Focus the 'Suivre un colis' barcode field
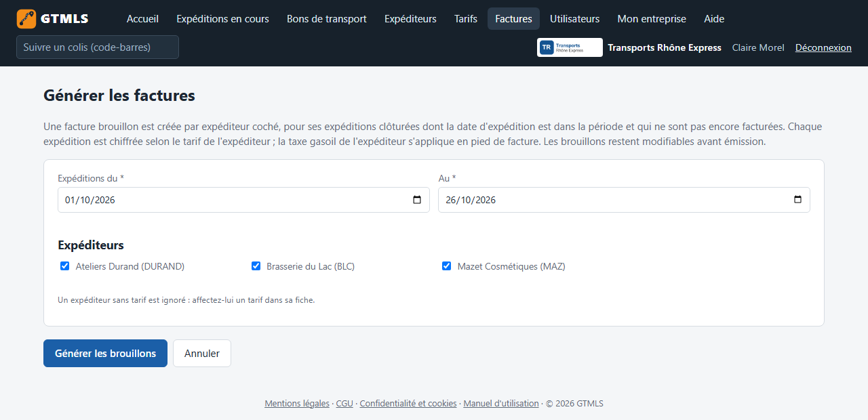868x420 pixels. 98,47
